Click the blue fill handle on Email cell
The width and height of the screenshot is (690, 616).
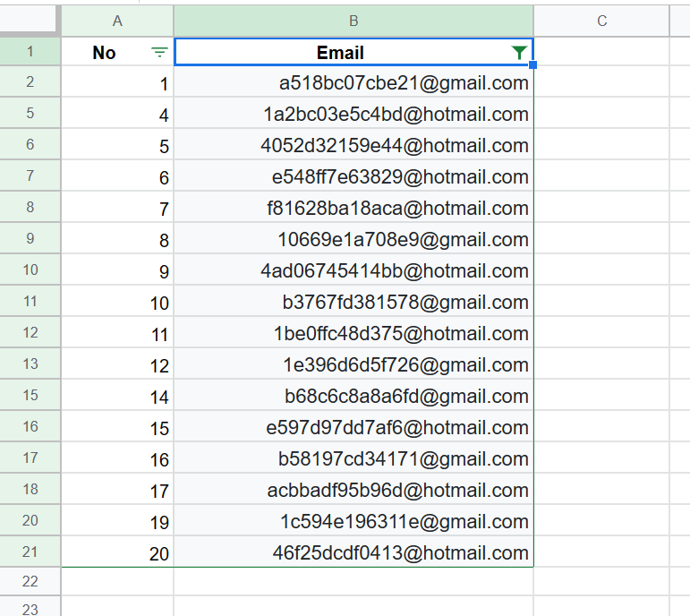click(x=532, y=65)
